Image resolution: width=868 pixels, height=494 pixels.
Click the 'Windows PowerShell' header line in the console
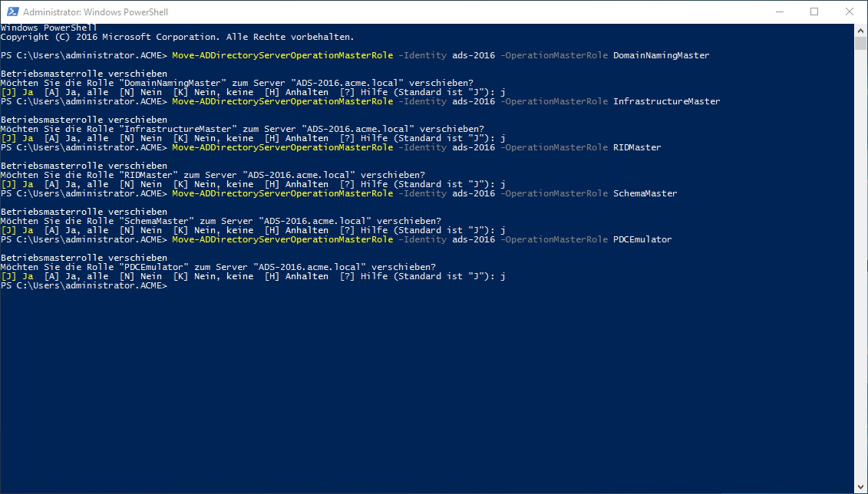[48, 28]
